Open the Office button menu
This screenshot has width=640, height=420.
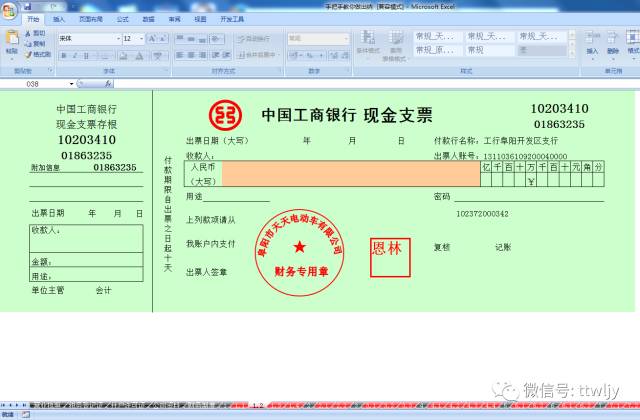tap(9, 10)
